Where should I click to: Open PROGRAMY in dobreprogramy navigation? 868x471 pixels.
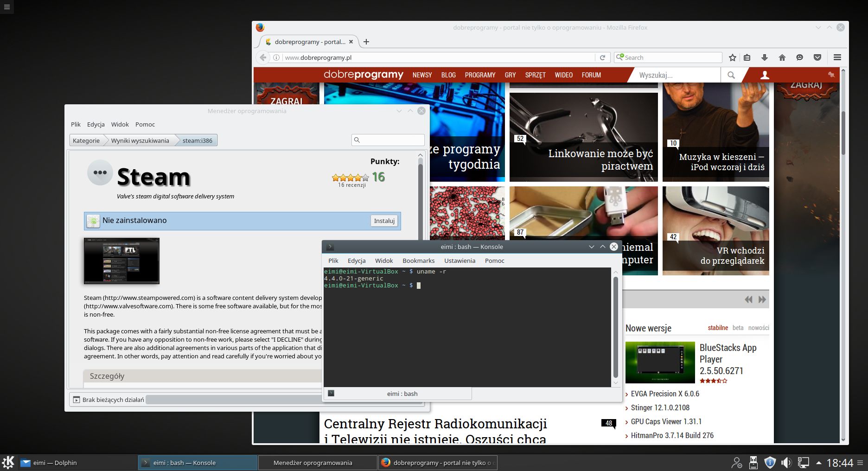pos(480,75)
